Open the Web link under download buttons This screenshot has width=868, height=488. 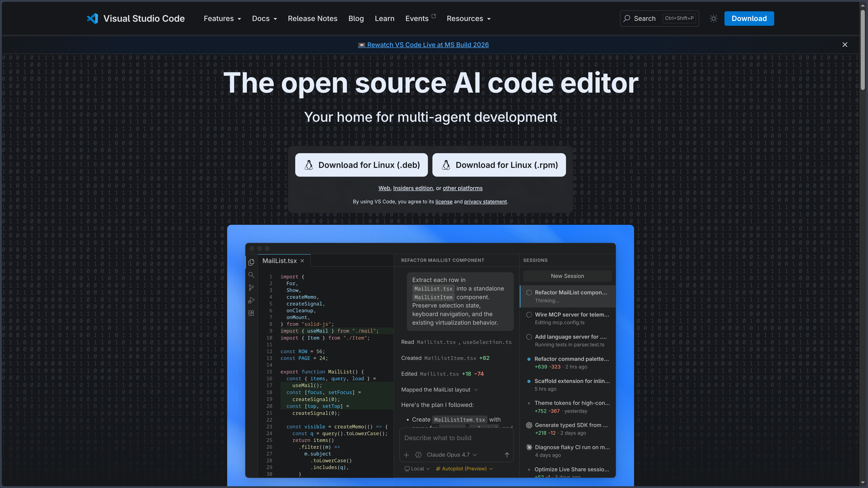click(384, 188)
